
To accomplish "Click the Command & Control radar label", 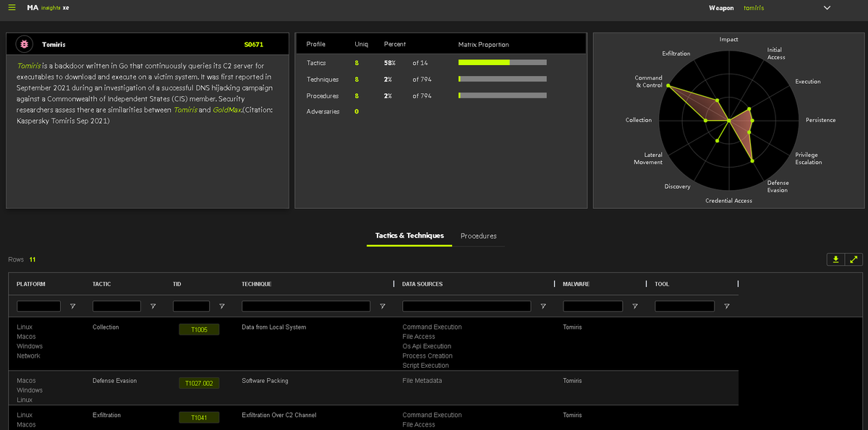I will 649,82.
